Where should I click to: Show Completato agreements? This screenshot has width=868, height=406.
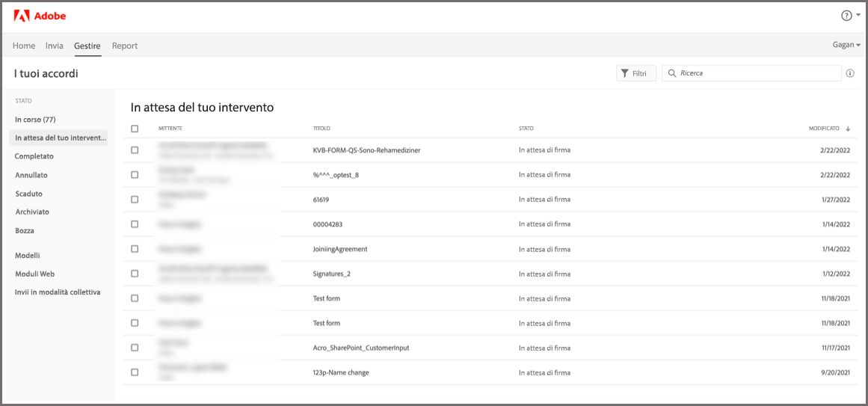click(x=34, y=156)
